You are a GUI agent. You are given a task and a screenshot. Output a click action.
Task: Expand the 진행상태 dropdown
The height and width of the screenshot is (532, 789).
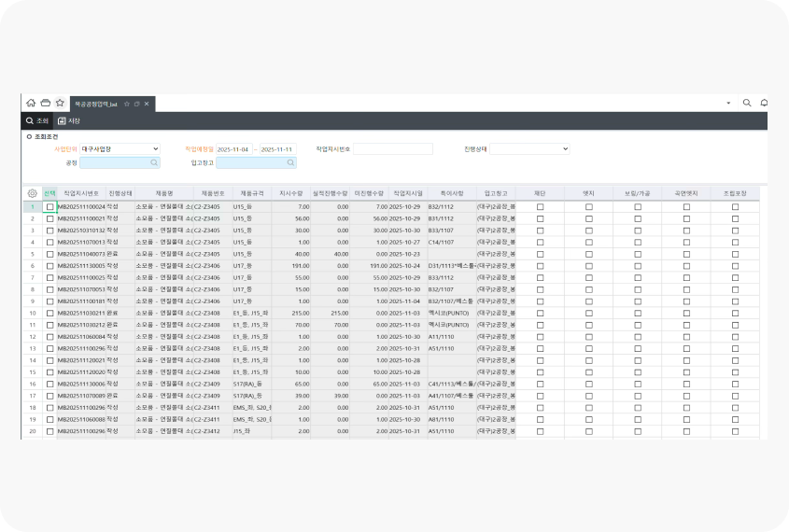529,148
